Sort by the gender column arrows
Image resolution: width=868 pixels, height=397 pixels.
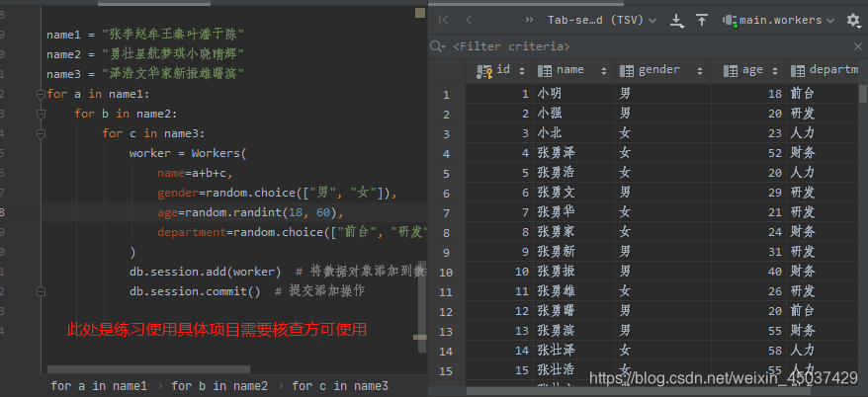[x=700, y=71]
